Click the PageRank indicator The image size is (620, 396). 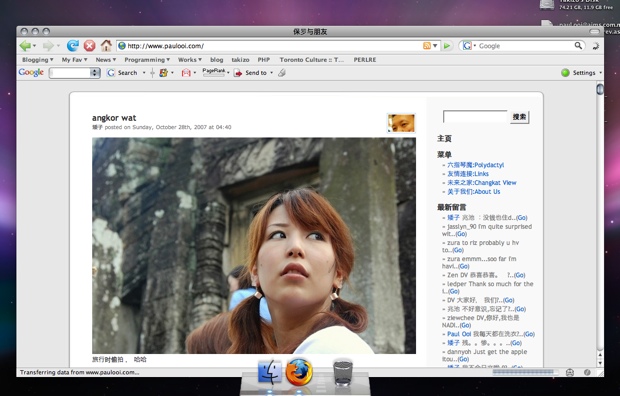pyautogui.click(x=214, y=72)
